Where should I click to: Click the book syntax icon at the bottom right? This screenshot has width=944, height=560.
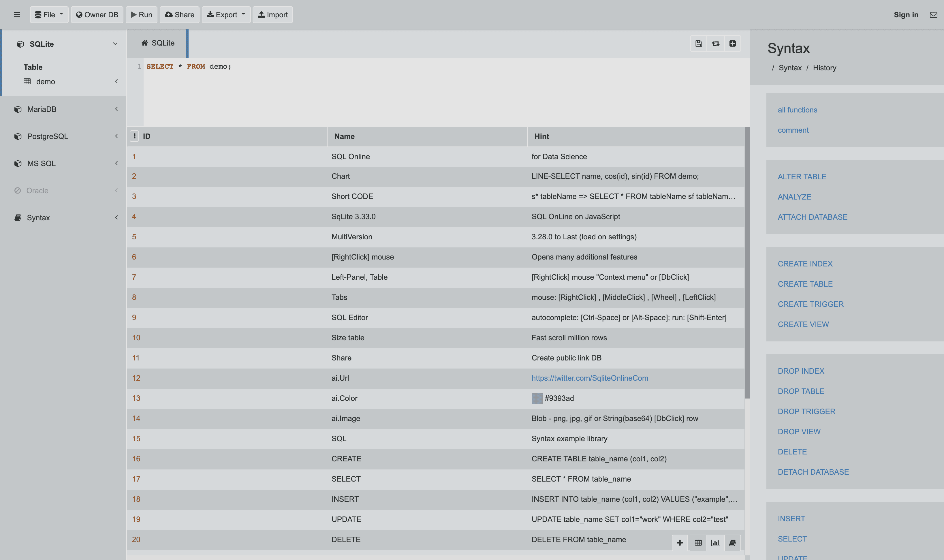(x=732, y=543)
